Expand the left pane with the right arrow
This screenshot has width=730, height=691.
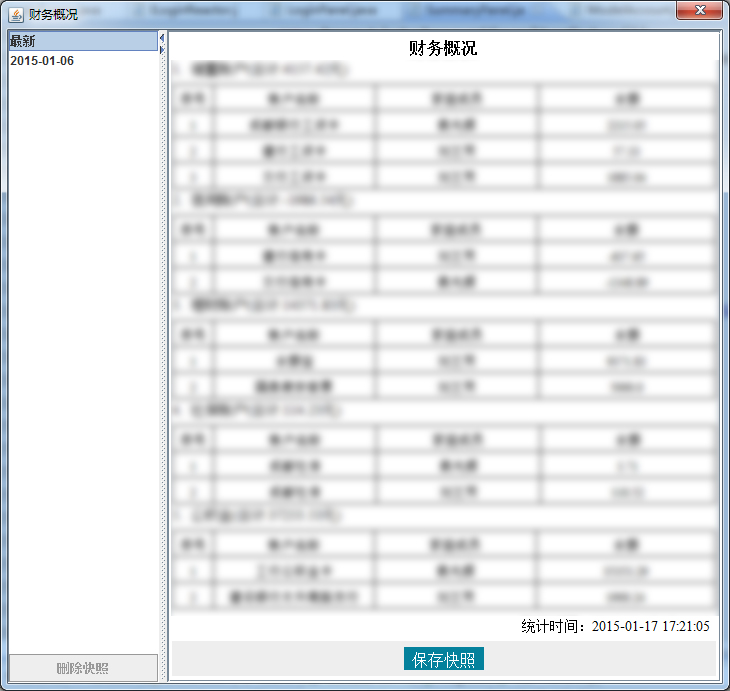click(x=162, y=49)
